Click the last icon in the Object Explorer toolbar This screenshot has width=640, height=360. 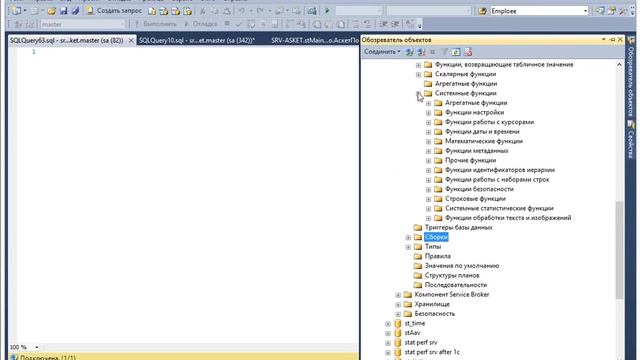(x=468, y=52)
